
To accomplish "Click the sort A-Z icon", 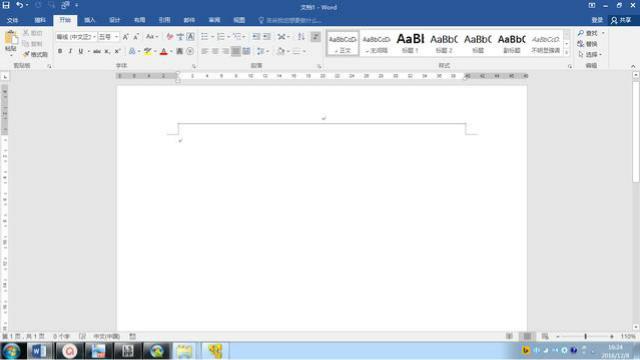I will (301, 37).
